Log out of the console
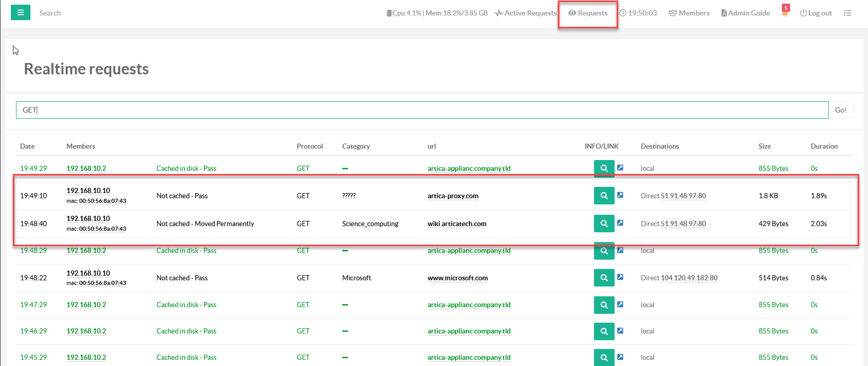This screenshot has width=868, height=366. point(816,13)
